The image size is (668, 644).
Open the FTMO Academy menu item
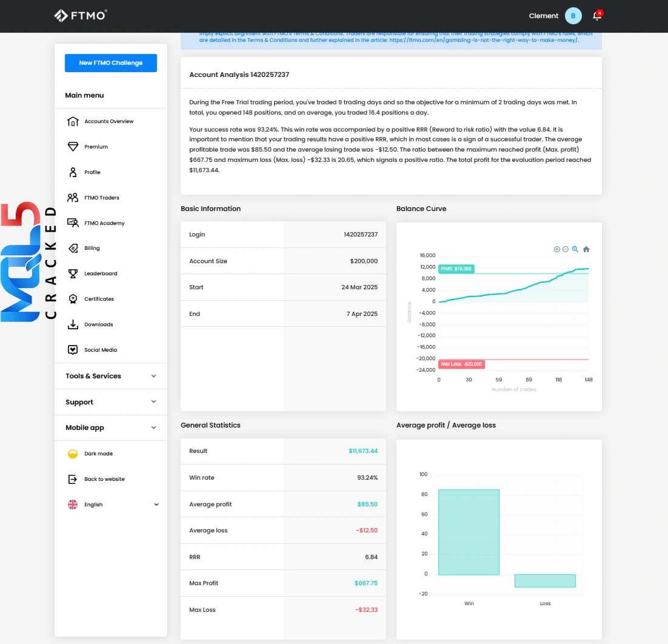(104, 223)
